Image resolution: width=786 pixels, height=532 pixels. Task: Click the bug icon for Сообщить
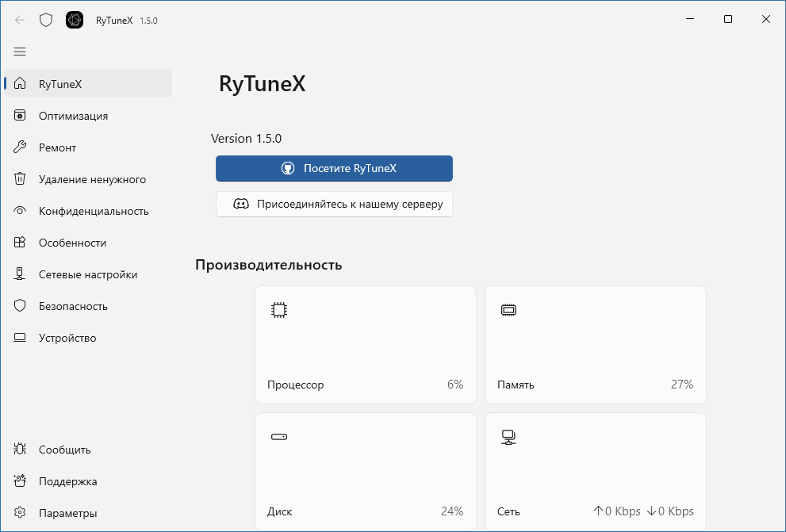21,450
